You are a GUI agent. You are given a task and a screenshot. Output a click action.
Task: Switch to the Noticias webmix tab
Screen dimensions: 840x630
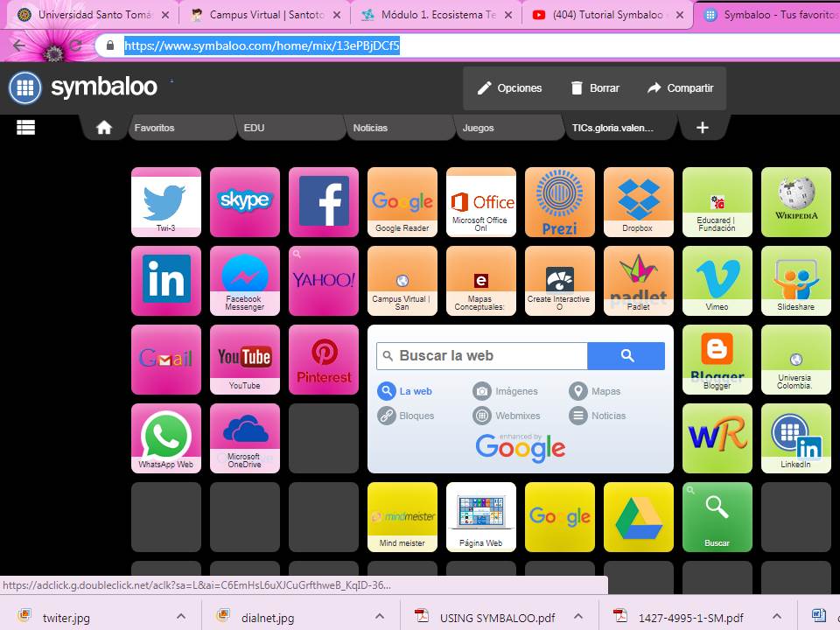pos(401,128)
